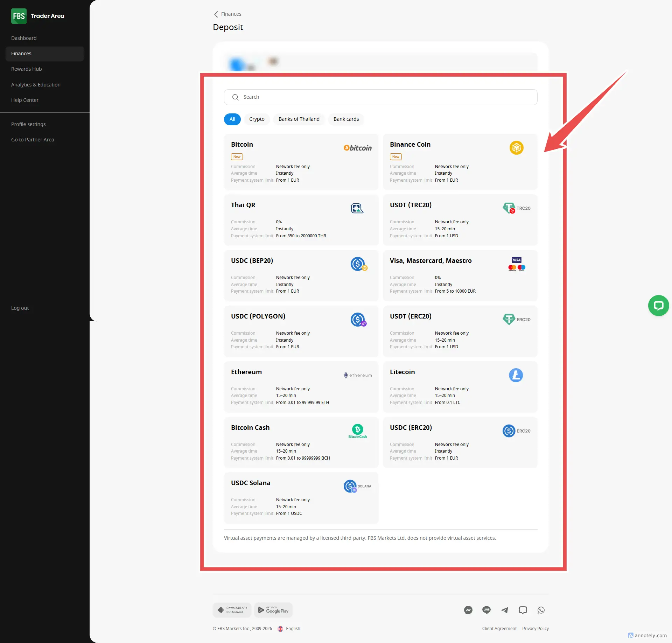Open the LINE chat icon in the footer
This screenshot has height=643, width=672.
(x=486, y=610)
